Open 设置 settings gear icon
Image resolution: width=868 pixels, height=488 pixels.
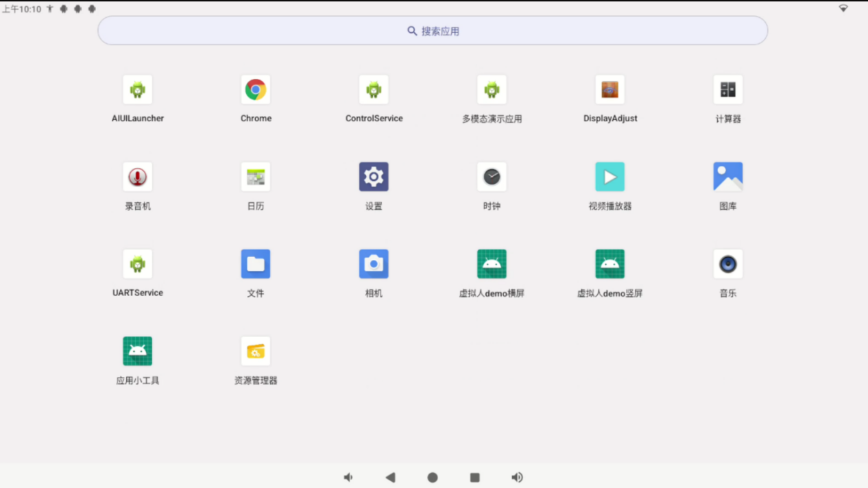coord(374,177)
